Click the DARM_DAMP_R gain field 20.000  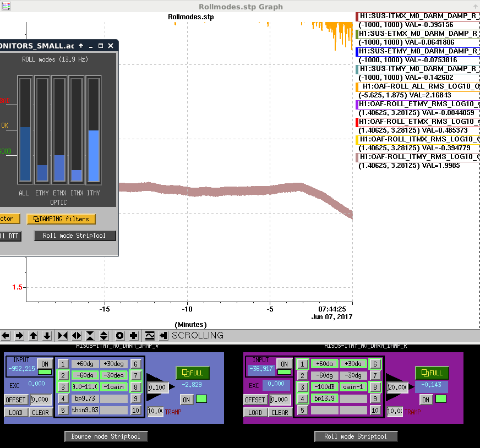397,387
